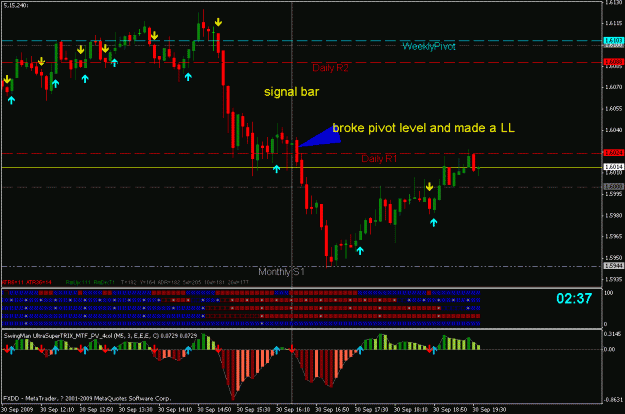Click the 02:37 candle countdown timer
The height and width of the screenshot is (414, 625).
[x=574, y=298]
